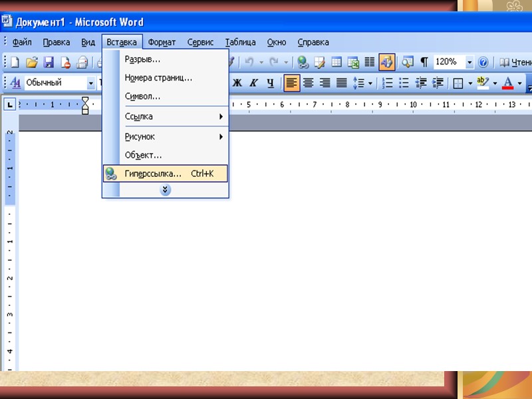Click the Outside border icon
This screenshot has height=399, width=532.
(458, 83)
